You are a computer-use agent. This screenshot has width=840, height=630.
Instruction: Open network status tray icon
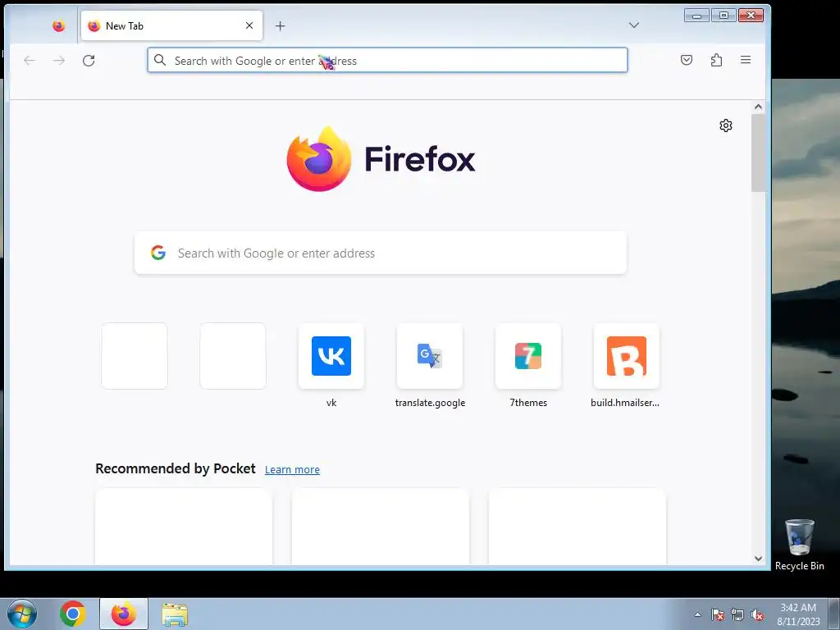click(737, 614)
